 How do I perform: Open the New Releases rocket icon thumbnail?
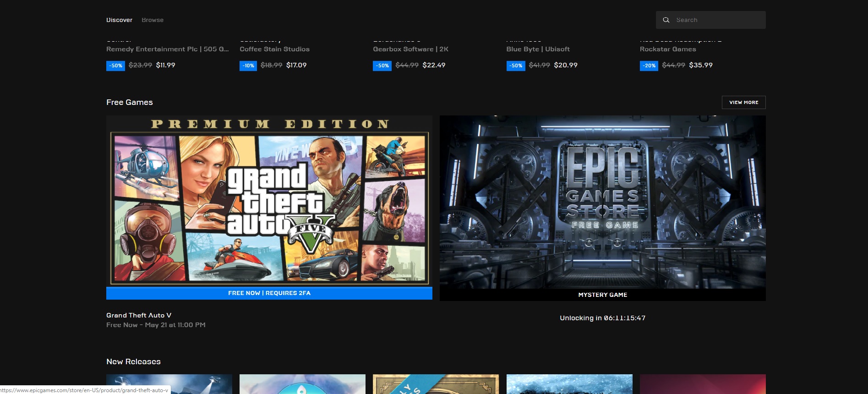(302, 384)
